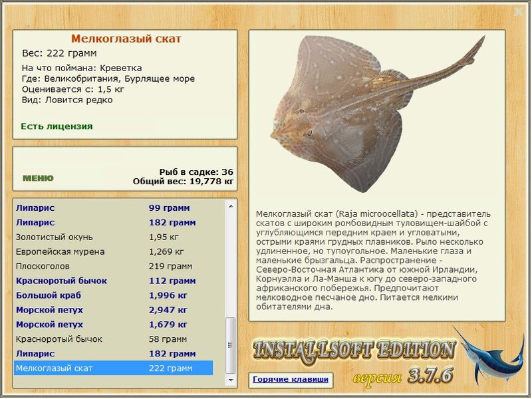Select Морской петух 1,679 кг row
Screen dimensions: 532x399
(113, 325)
